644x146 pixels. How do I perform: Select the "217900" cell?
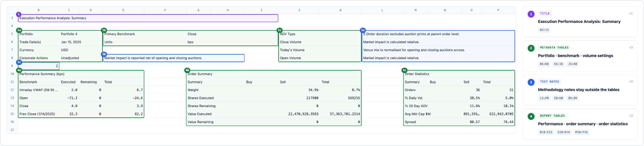(299, 98)
